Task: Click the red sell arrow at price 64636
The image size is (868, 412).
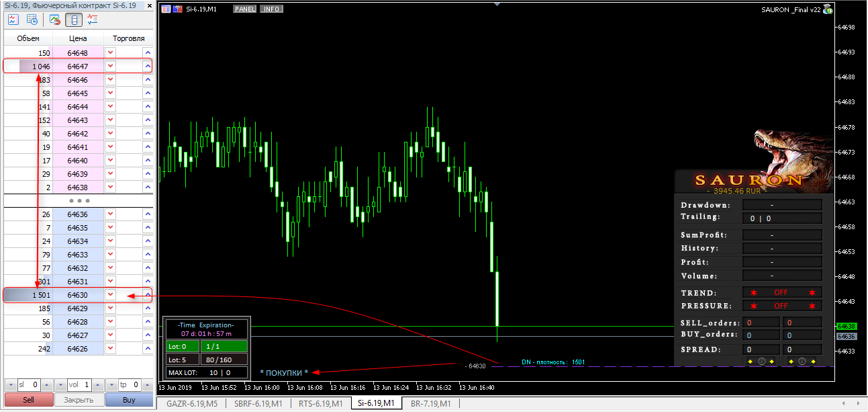Action: (111, 214)
